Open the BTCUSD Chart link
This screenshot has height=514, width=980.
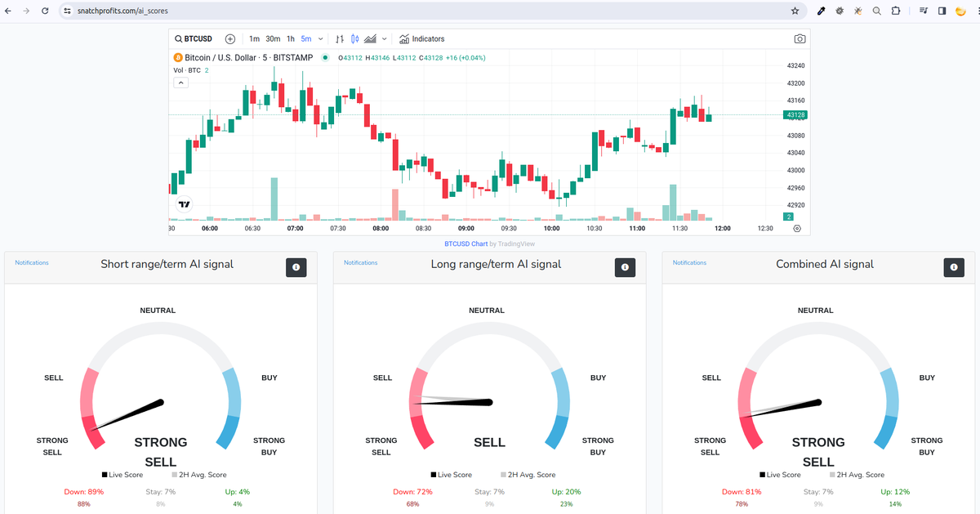[x=465, y=244]
